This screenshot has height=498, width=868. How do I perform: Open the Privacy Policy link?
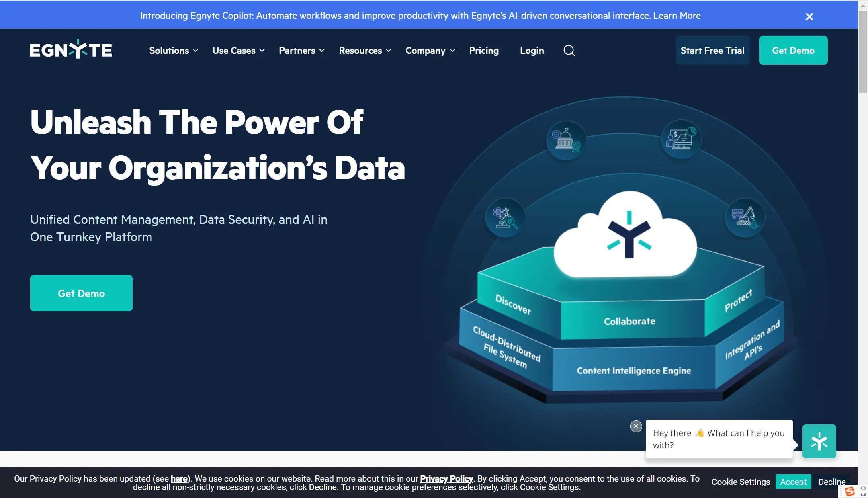pyautogui.click(x=446, y=479)
